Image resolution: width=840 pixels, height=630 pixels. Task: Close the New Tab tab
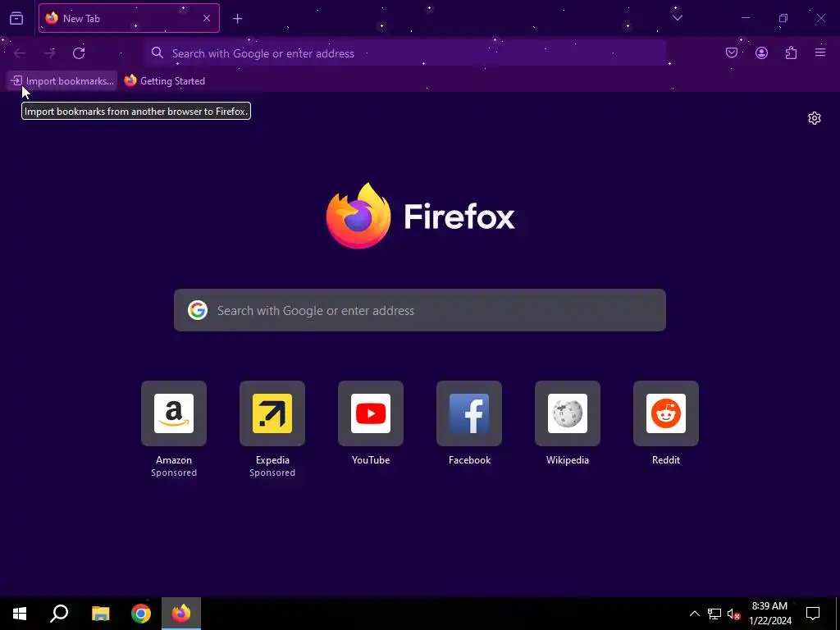[x=206, y=18]
